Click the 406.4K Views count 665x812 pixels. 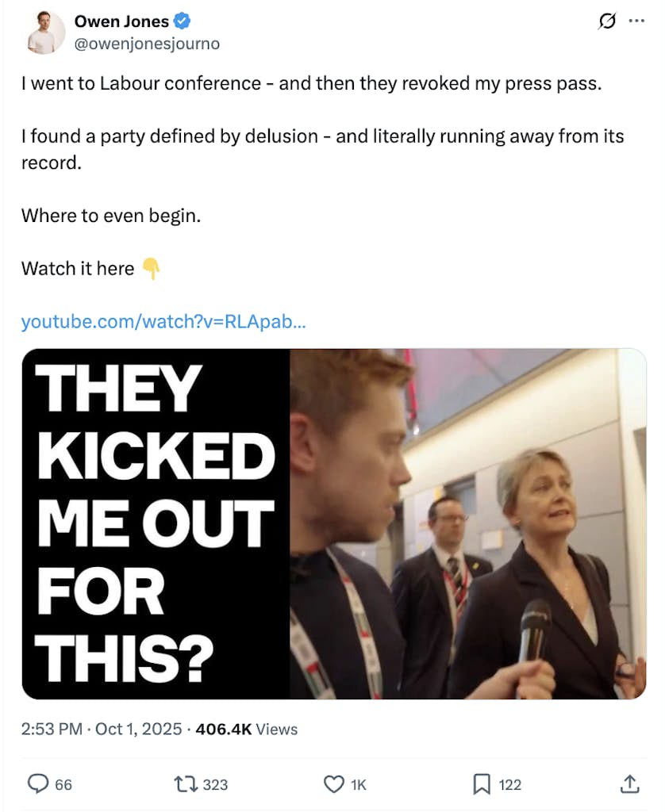[x=247, y=729]
